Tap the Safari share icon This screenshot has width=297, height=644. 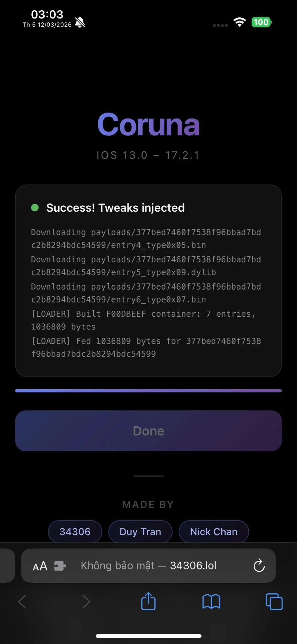point(148,601)
